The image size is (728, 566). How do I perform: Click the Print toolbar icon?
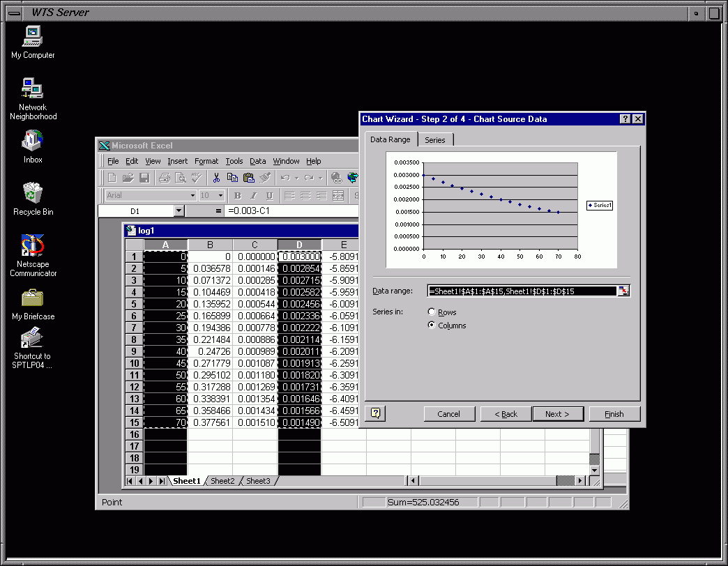165,178
